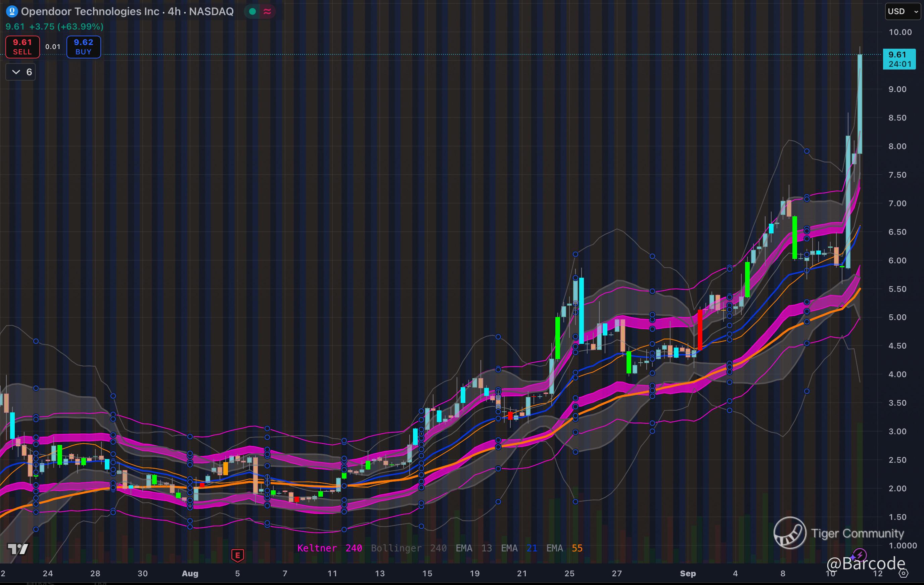This screenshot has height=585, width=924.
Task: Click the Aug label on the time axis
Action: point(190,574)
